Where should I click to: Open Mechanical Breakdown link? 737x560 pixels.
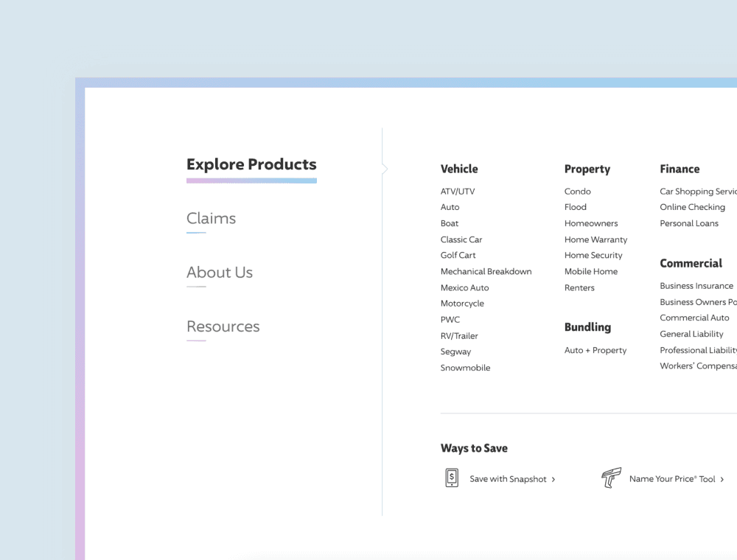486,272
